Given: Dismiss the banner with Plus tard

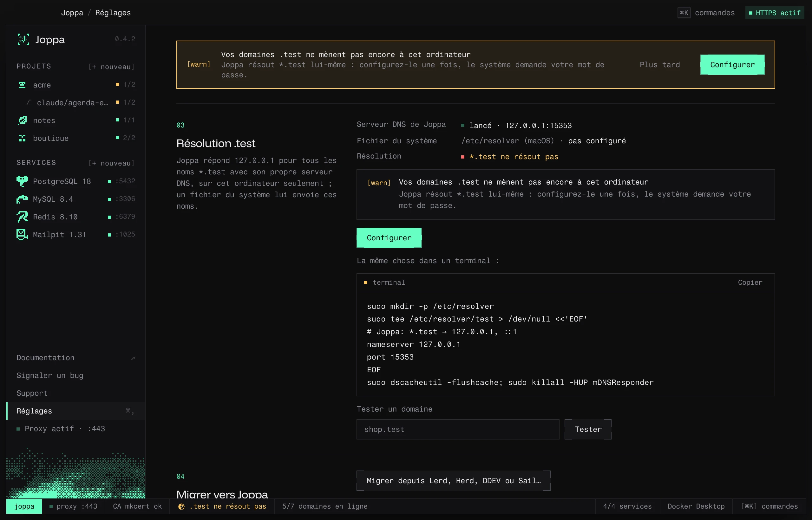Looking at the screenshot, I should (x=660, y=64).
